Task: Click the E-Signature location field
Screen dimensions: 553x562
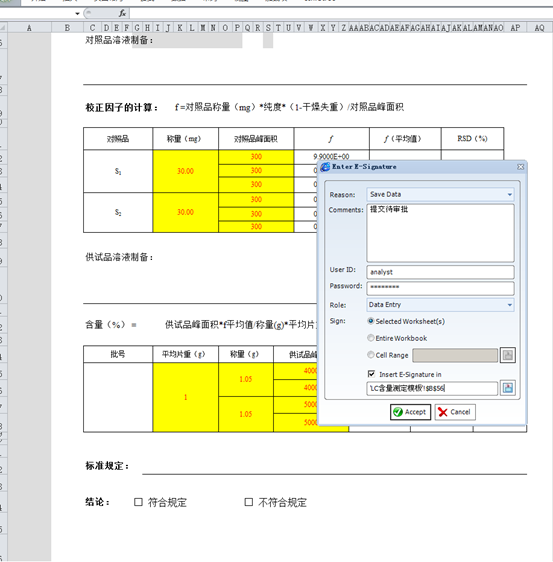Action: 432,388
